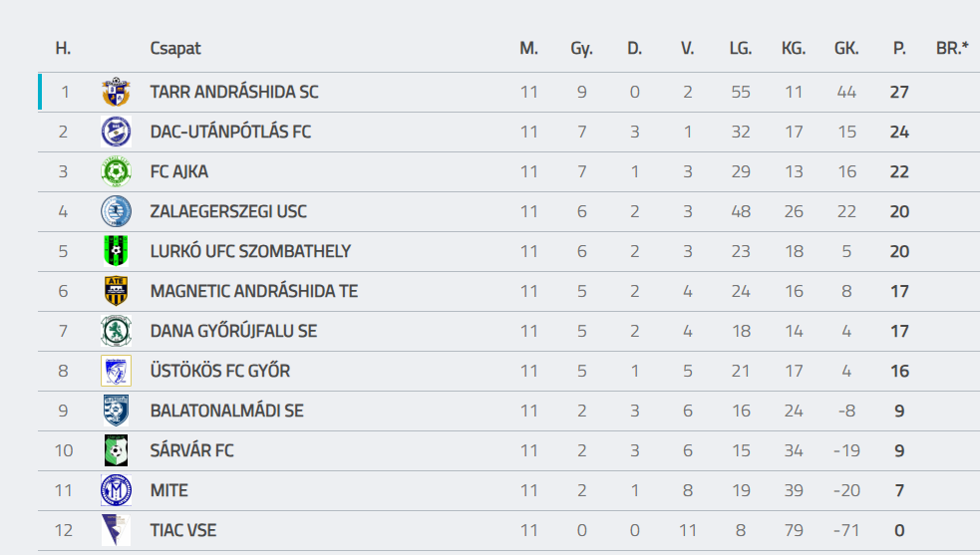Screen dimensions: 980x555
Task: Click the Dana Győrújfalu SE badge
Action: pos(116,331)
